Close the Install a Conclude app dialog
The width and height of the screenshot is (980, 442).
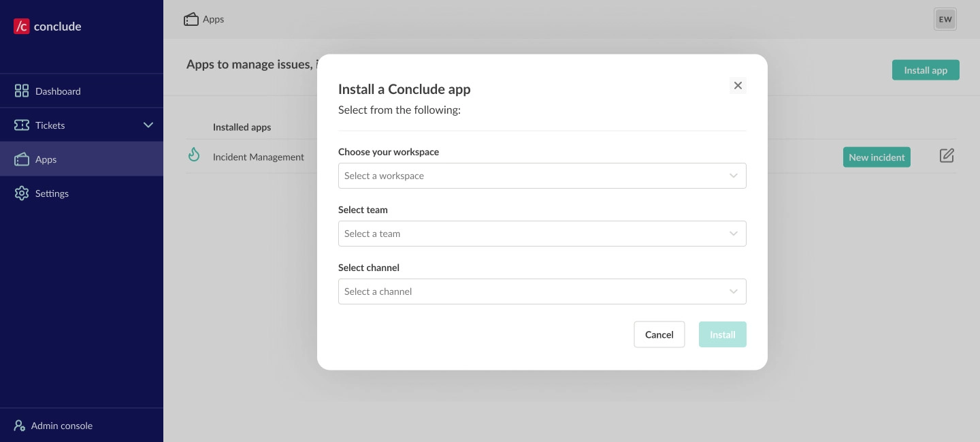pos(738,86)
